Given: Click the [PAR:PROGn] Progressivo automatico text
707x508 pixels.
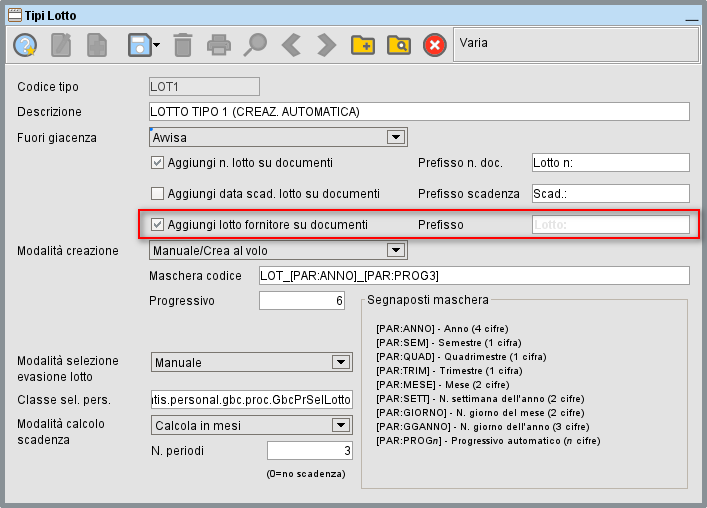Looking at the screenshot, I should pos(488,440).
